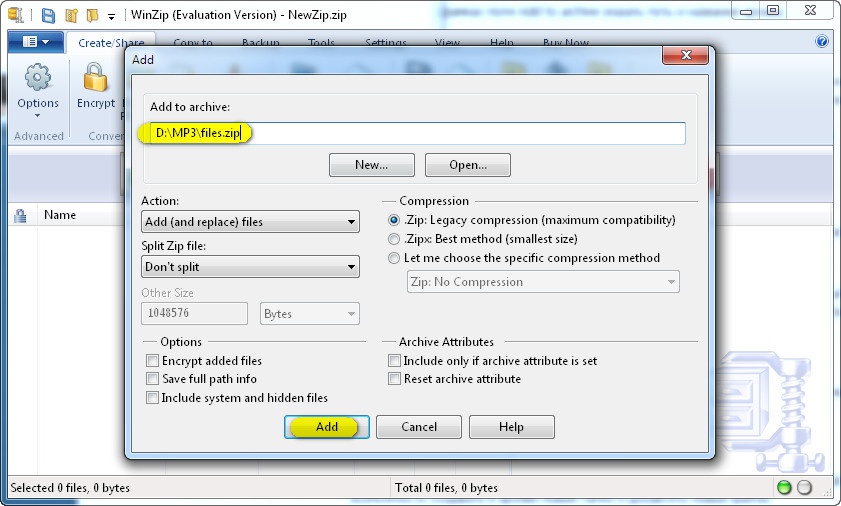Open the Buy Now ribbon tab
This screenshot has width=841, height=506.
[566, 42]
